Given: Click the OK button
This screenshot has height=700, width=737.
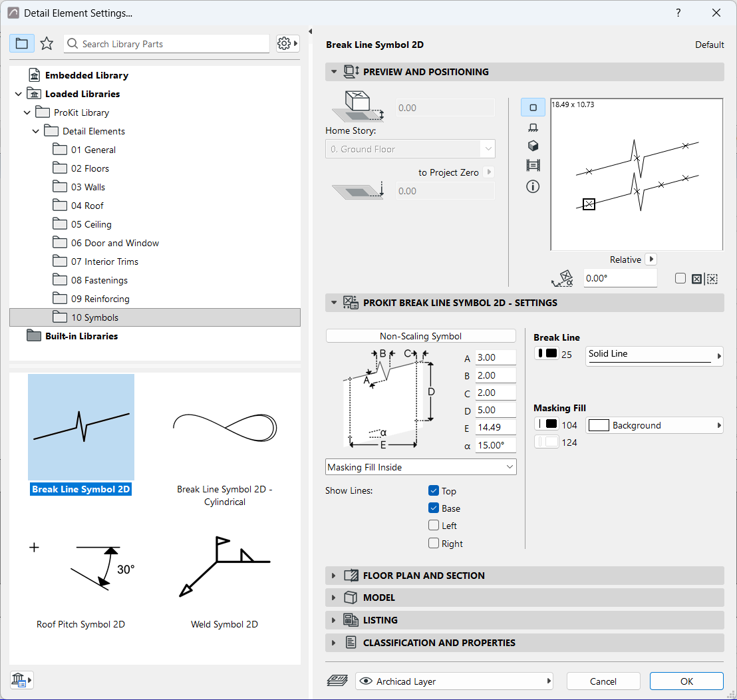Looking at the screenshot, I should [x=686, y=681].
